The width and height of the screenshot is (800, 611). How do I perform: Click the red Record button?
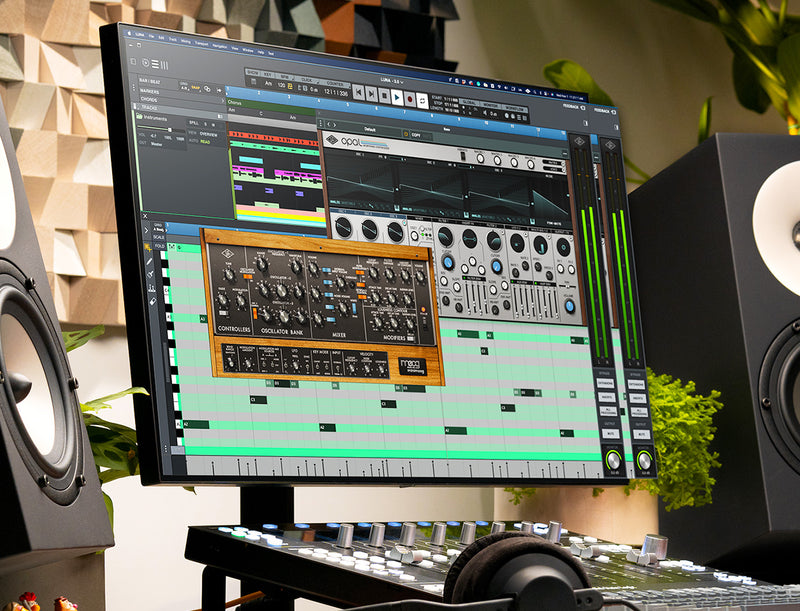coord(410,99)
